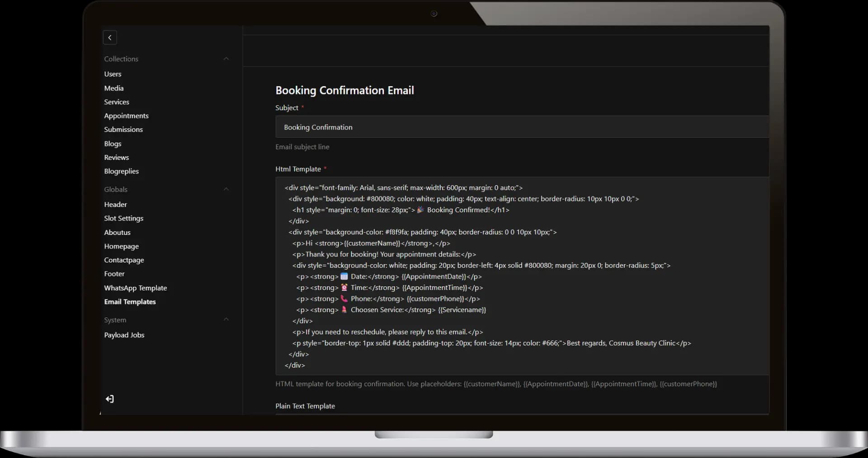Click the 'Best regards, Cosmus Beauty Clinic' line
This screenshot has width=868, height=458.
coord(492,343)
